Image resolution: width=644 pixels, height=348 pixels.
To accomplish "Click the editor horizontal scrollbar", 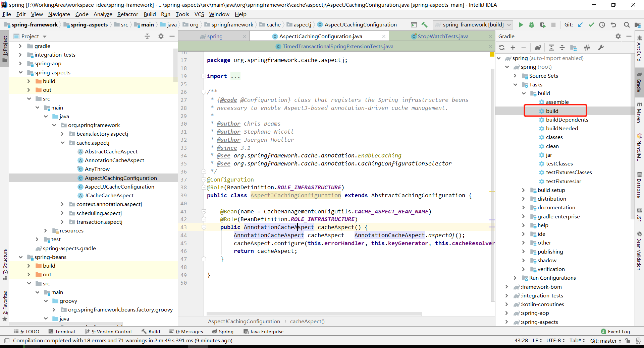I will tap(314, 314).
